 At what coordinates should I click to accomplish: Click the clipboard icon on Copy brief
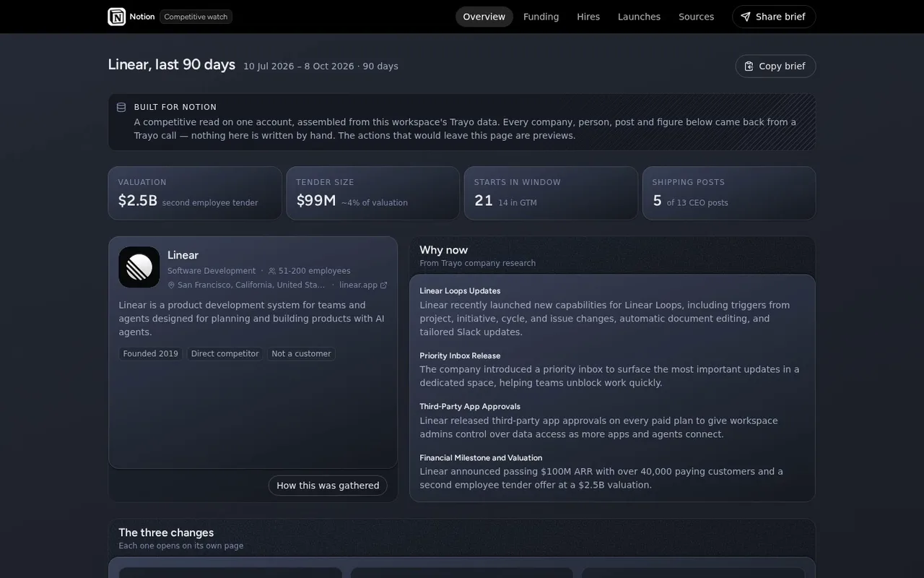(749, 66)
